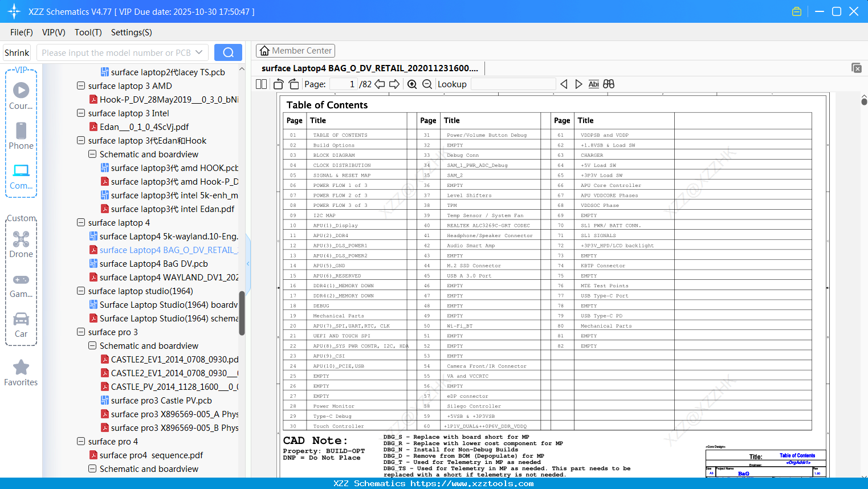Open the VIP(V) menu
Image resolution: width=868 pixels, height=489 pixels.
54,32
